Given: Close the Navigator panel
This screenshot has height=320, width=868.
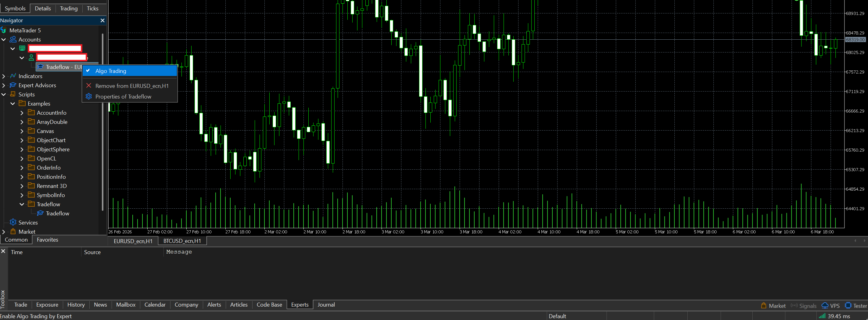Looking at the screenshot, I should (102, 20).
